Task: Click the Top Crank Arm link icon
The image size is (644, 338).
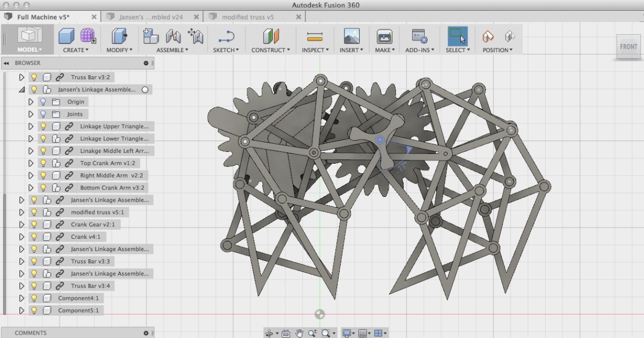Action: coord(68,163)
